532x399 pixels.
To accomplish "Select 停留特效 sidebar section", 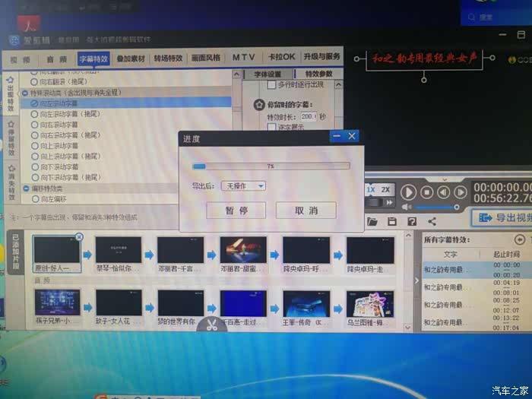I will tap(11, 138).
